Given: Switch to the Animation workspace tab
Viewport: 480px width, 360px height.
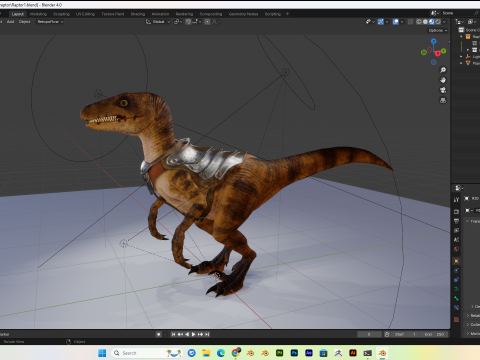Looking at the screenshot, I should 160,14.
